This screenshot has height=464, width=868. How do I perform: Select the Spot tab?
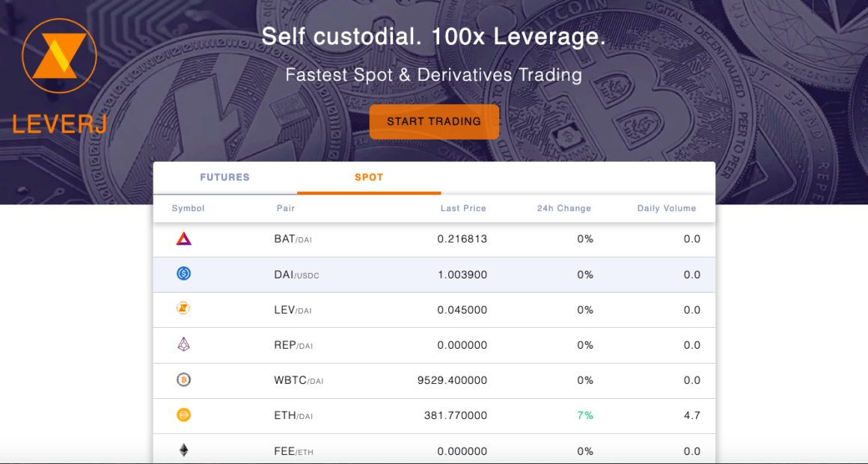369,177
